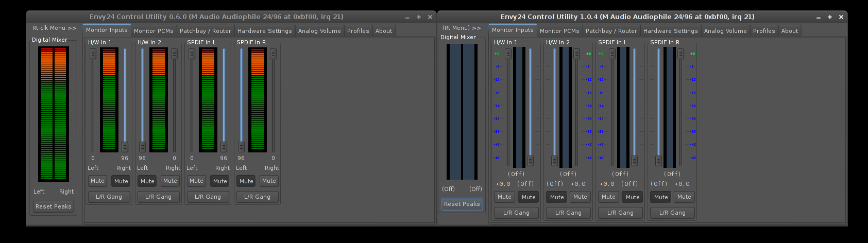Enable L/R Gang for H/W In 1 in 1.0.4 window
868x243 pixels.
[517, 213]
